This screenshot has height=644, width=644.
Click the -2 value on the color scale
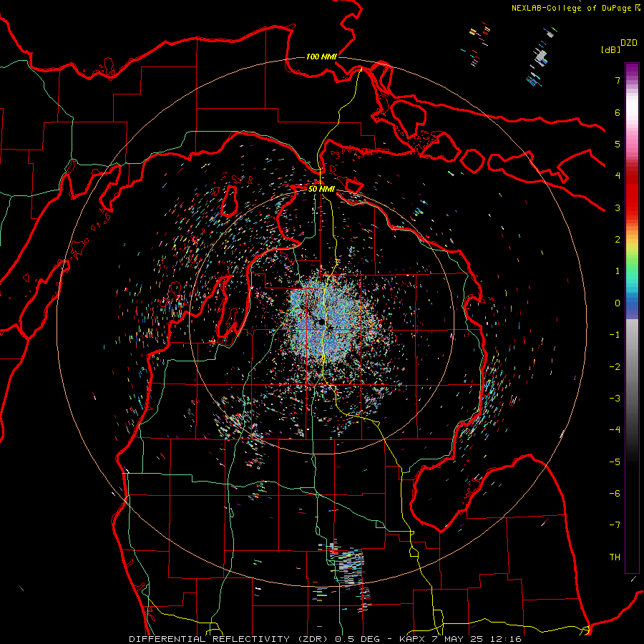(x=615, y=367)
